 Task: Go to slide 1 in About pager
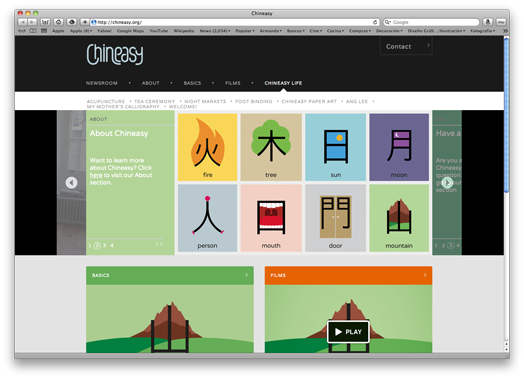(x=90, y=246)
